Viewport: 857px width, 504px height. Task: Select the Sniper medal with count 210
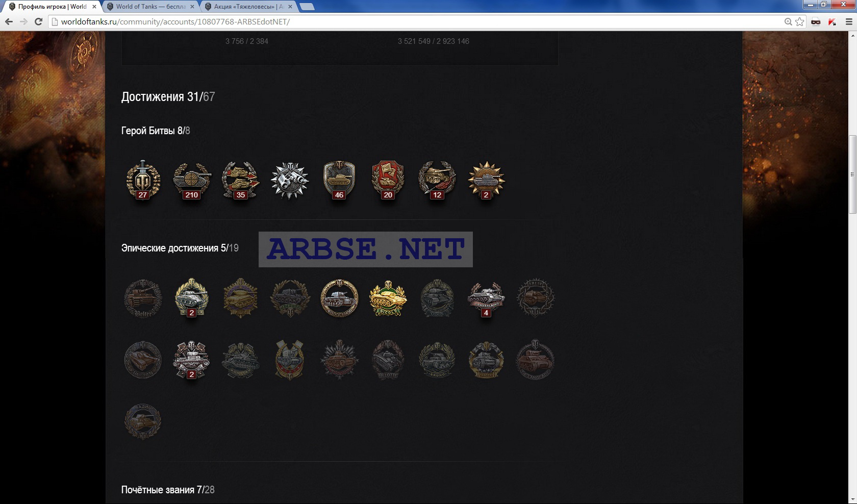coord(192,180)
